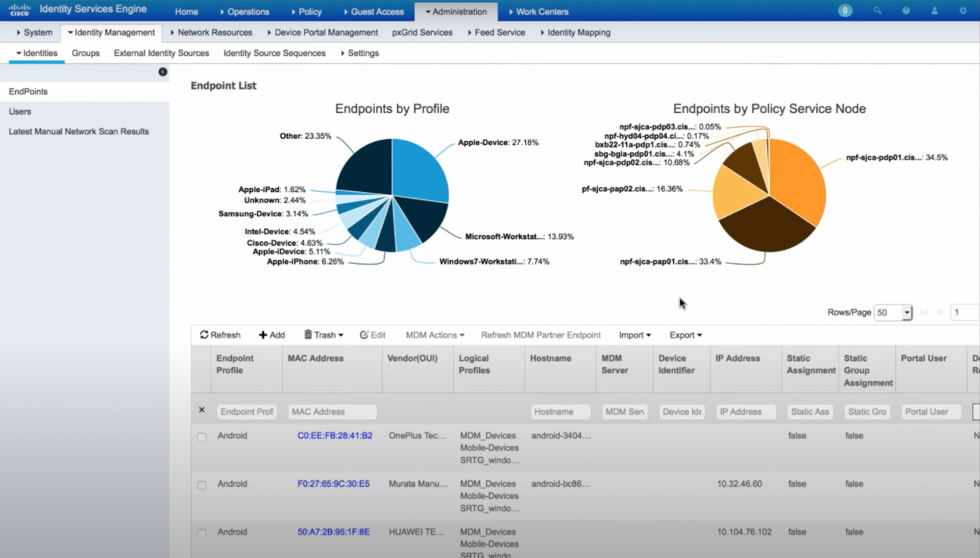Viewport: 980px width, 558px height.
Task: Tick the checkbox for the HUAWEI endpoint row
Action: click(202, 533)
